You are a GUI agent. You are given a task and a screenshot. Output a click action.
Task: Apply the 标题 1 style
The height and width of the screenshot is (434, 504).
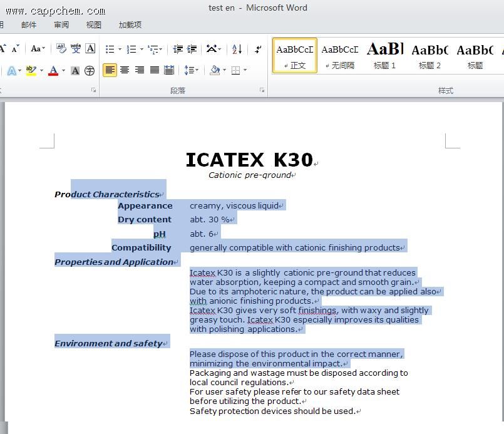point(384,55)
